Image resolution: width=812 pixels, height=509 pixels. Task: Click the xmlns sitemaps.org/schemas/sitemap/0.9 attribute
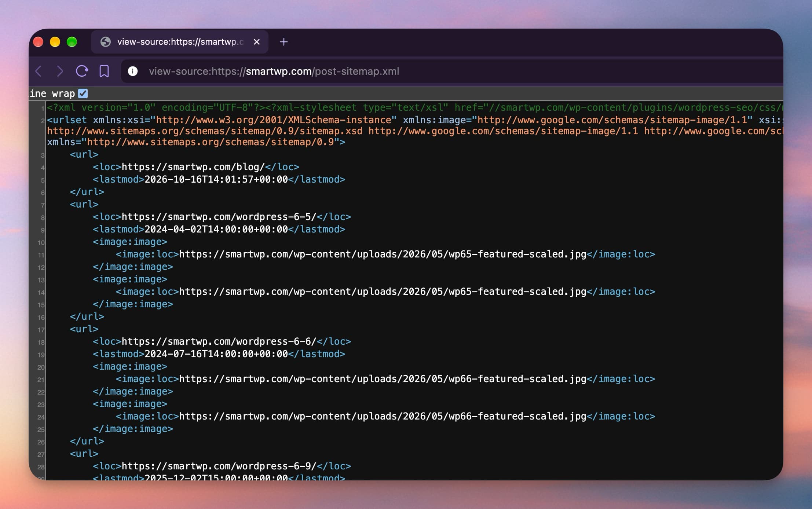(x=193, y=142)
